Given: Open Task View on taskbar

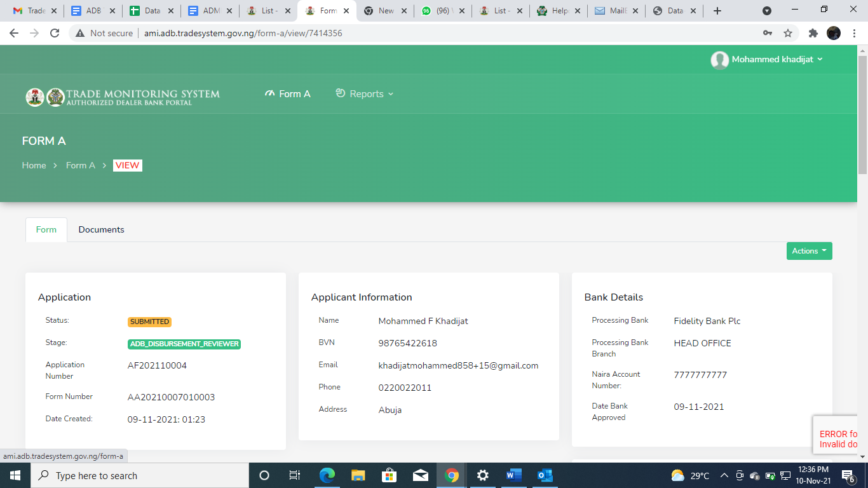Looking at the screenshot, I should click(x=295, y=475).
